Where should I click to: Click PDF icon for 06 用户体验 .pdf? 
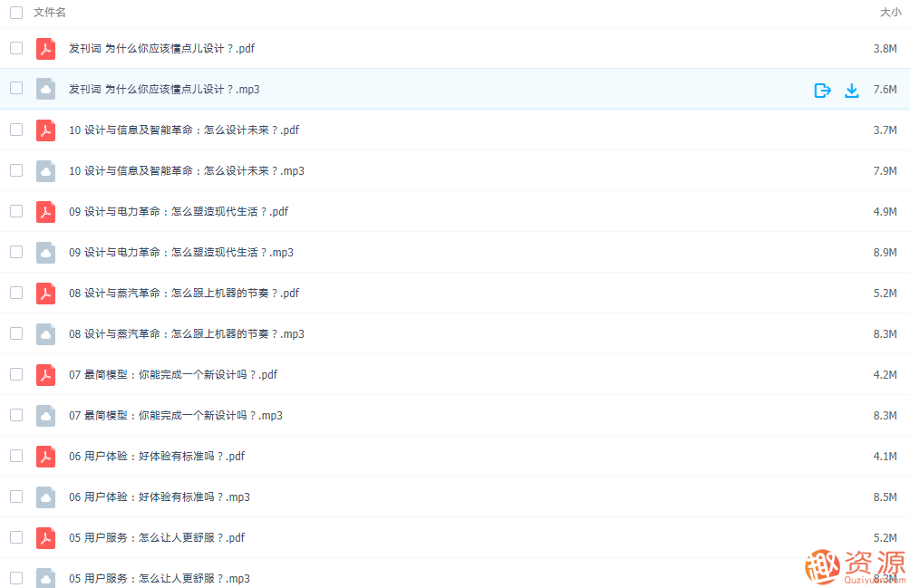click(45, 457)
